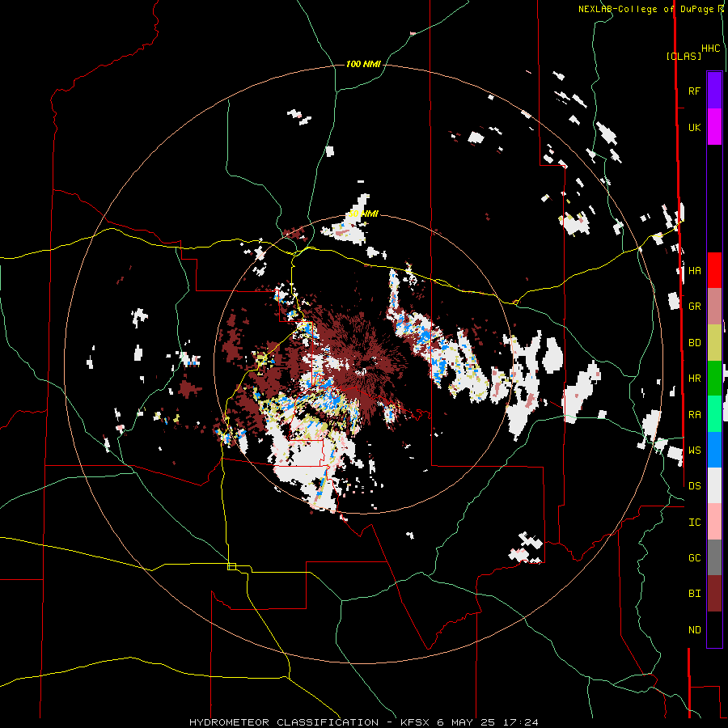This screenshot has width=728, height=728.
Task: Click the 50 NMI range ring label
Action: point(363,214)
